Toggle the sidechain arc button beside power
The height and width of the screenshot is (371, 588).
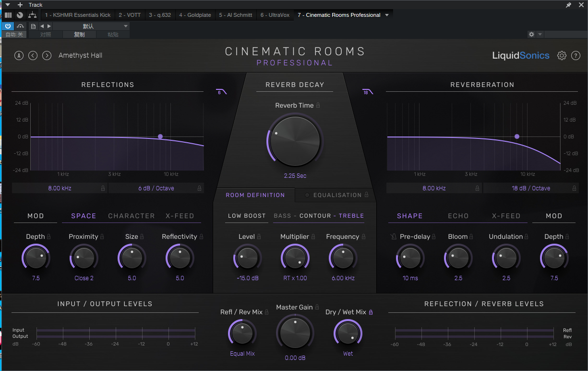pyautogui.click(x=20, y=26)
